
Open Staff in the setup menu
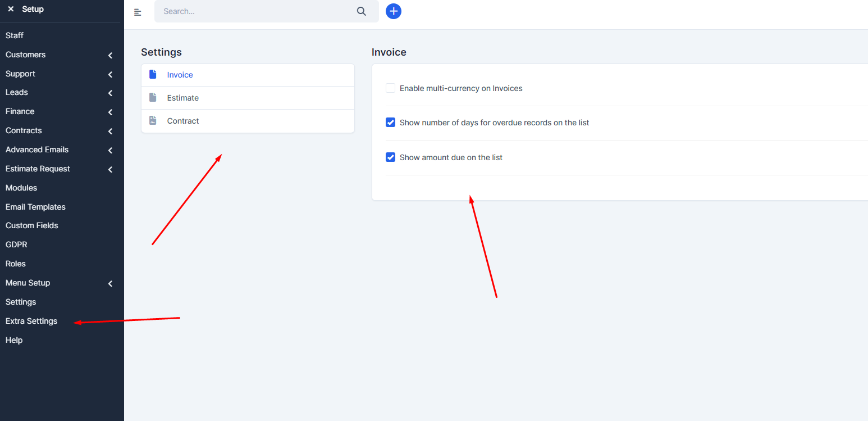15,35
